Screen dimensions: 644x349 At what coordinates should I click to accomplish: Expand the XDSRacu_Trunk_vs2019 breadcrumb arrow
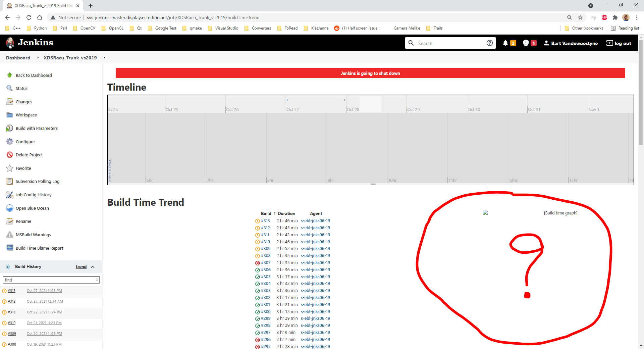[104, 58]
